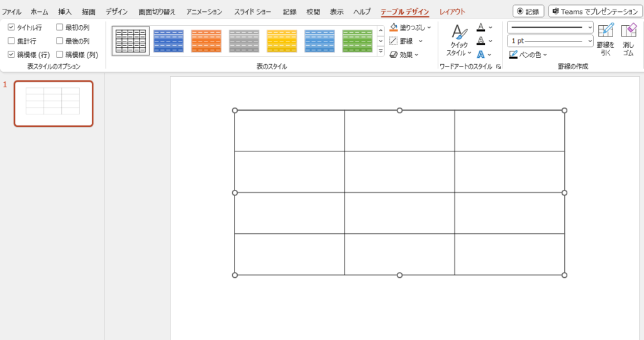Switch to the 画面切り替え tab

point(157,12)
